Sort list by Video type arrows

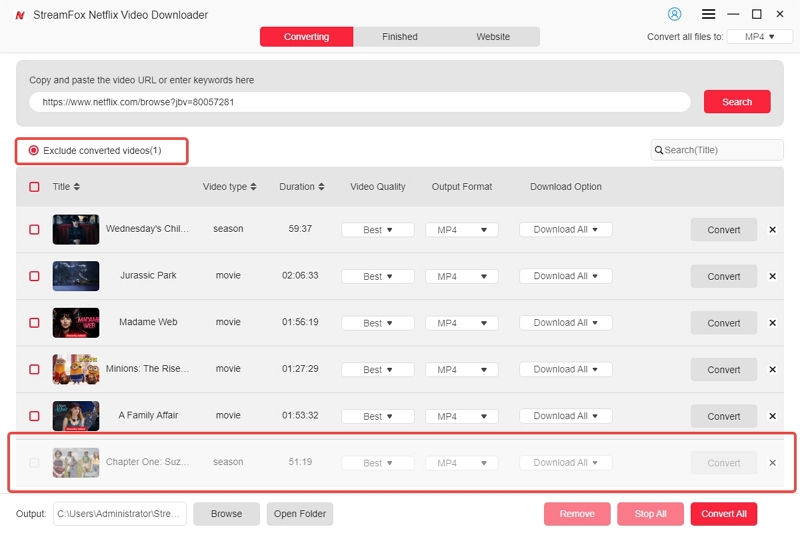click(x=254, y=187)
